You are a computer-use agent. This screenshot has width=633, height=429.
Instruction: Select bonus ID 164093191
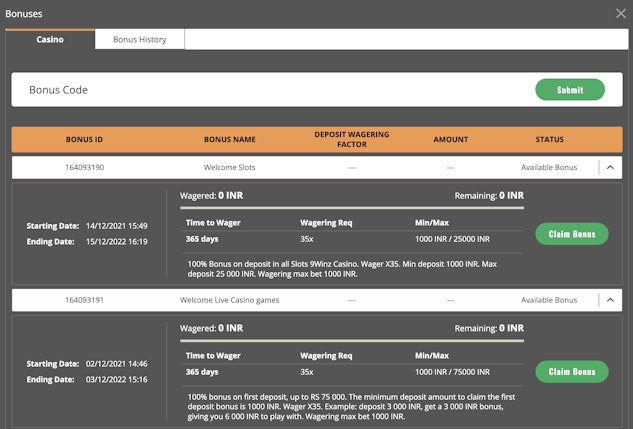point(85,300)
